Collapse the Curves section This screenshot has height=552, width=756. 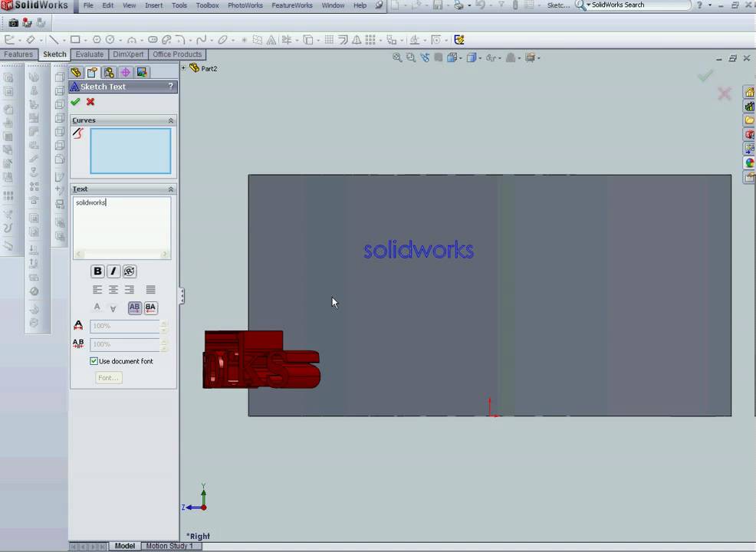[171, 120]
